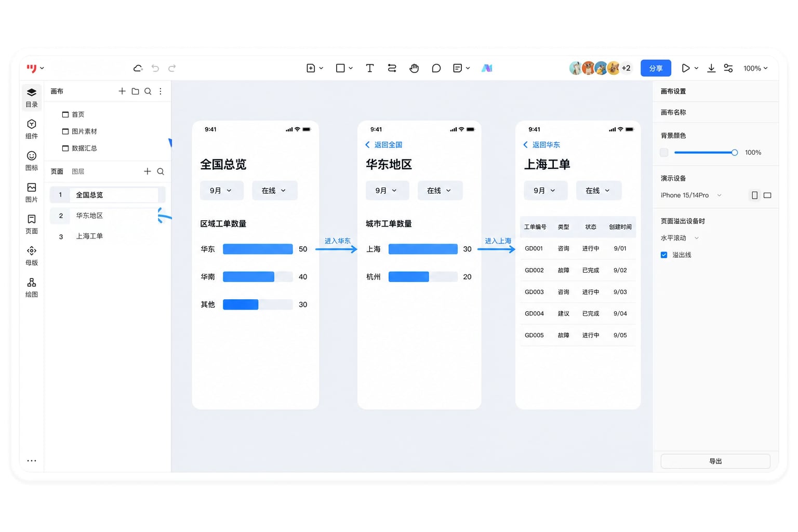This screenshot has height=532, width=798.
Task: Click the 返回全国 back link
Action: click(383, 145)
